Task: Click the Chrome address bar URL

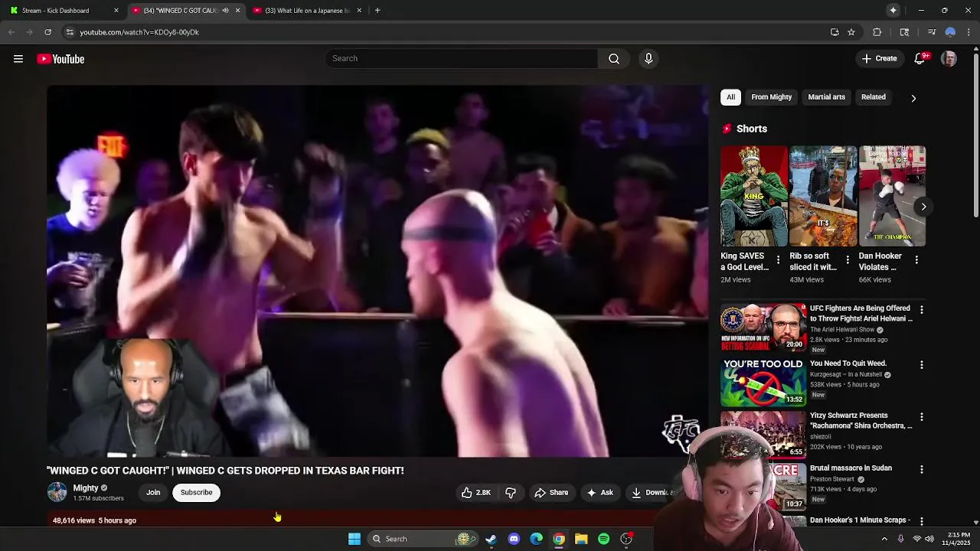Action: [x=139, y=32]
